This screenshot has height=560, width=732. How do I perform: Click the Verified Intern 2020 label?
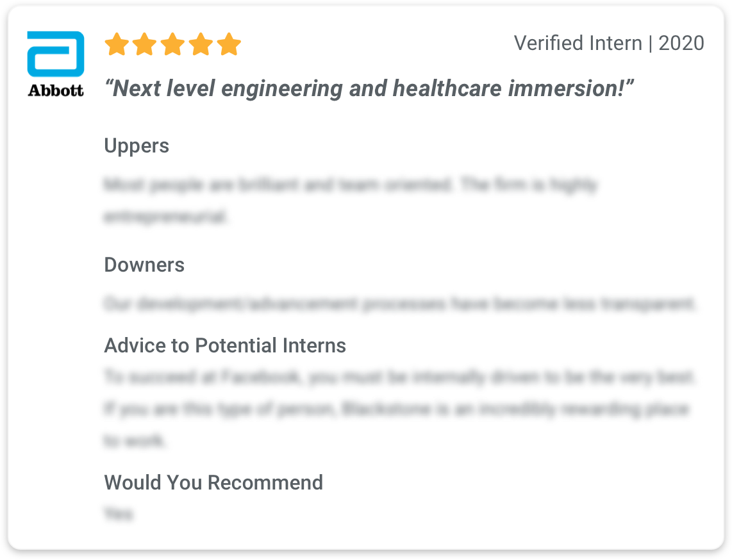tap(609, 44)
